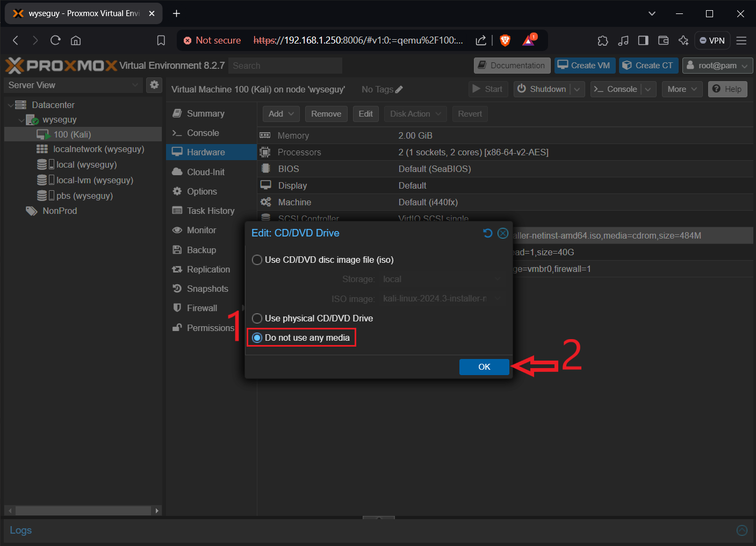
Task: Click Create CT button
Action: coord(649,66)
